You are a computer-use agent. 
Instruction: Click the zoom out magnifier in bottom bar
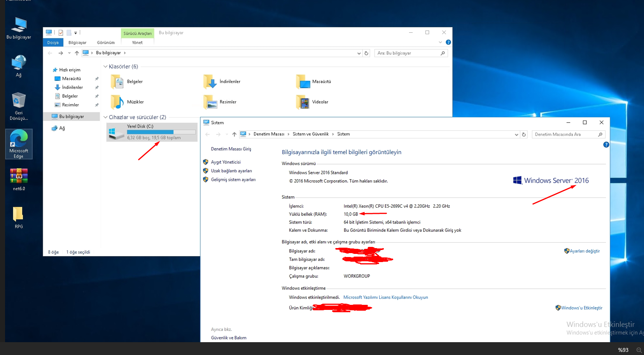(x=639, y=350)
